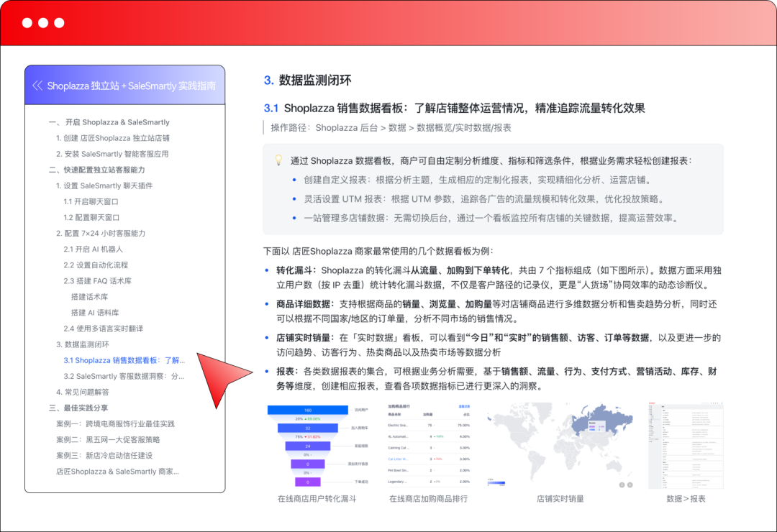Screen dimensions: 777x532
Task: Collapse sidebar with double chevron icon
Action: point(37,86)
